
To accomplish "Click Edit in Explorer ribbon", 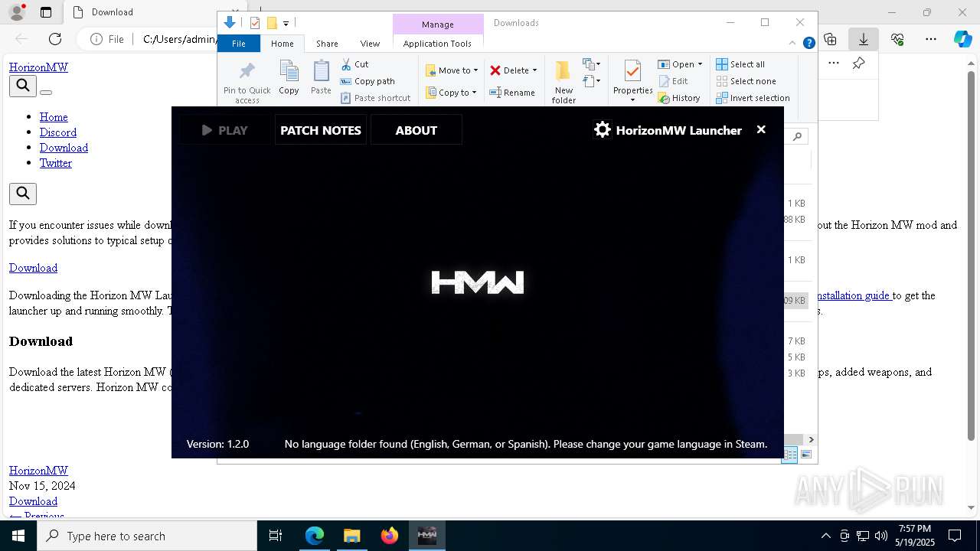I will pyautogui.click(x=673, y=81).
